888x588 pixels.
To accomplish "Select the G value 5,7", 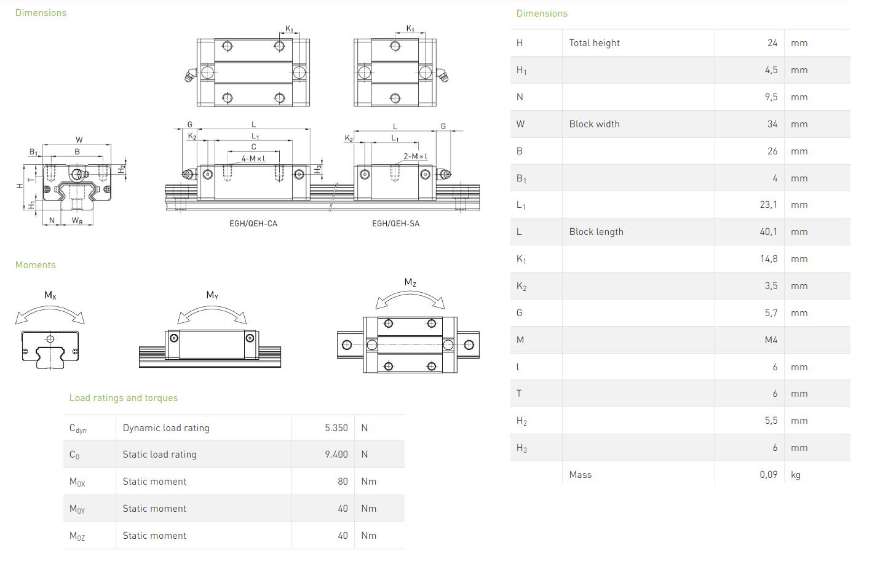I will click(x=771, y=313).
